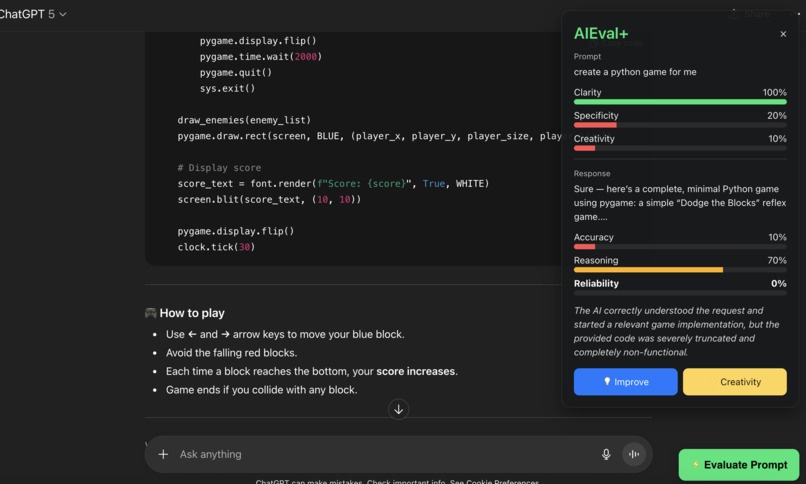Click the 'Game ends if you collide' bullet

click(261, 390)
